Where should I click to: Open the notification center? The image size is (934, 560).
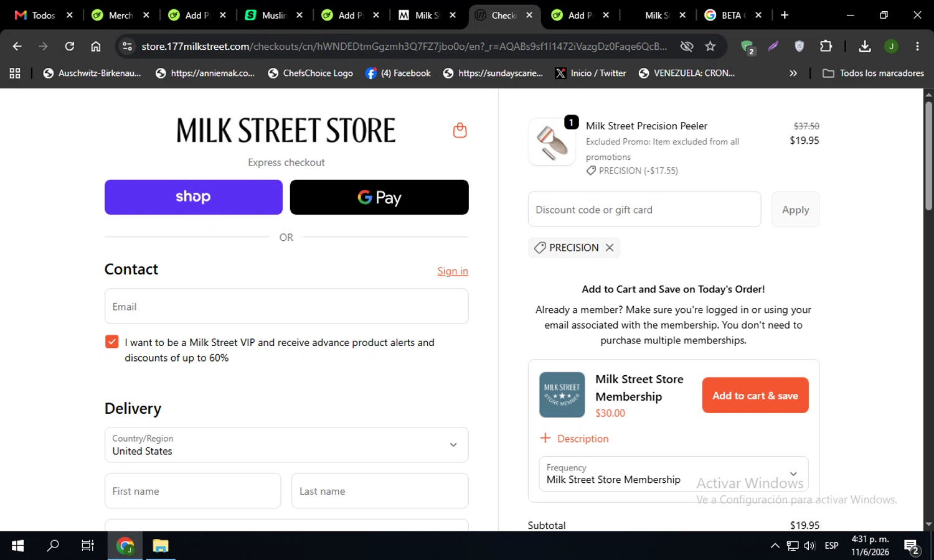tap(912, 547)
